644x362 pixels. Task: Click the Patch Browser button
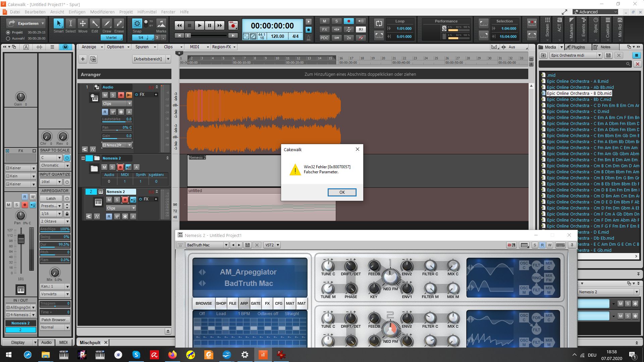[55, 320]
